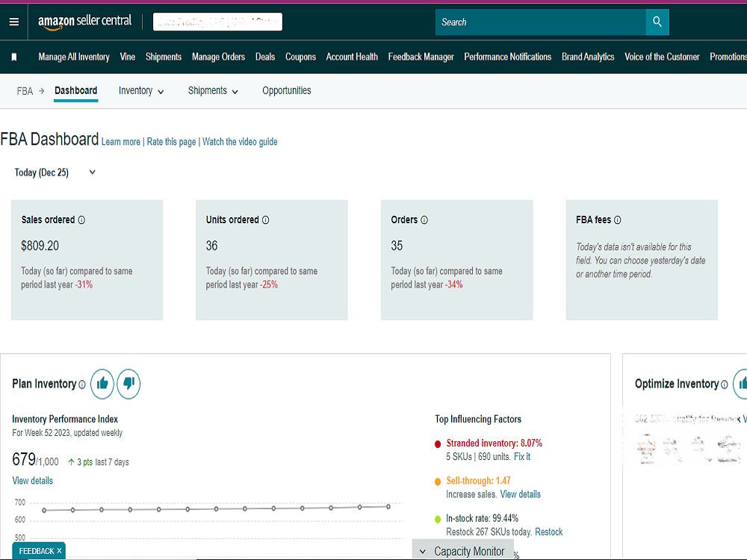Select the Dashboard tab
The width and height of the screenshot is (747, 560).
75,91
